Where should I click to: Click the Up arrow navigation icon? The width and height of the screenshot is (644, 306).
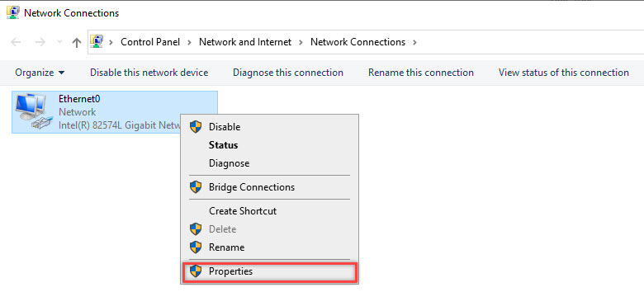[x=77, y=42]
